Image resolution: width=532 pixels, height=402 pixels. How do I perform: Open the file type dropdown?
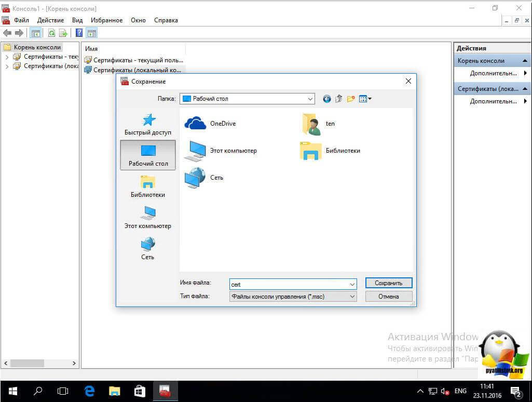coord(352,297)
